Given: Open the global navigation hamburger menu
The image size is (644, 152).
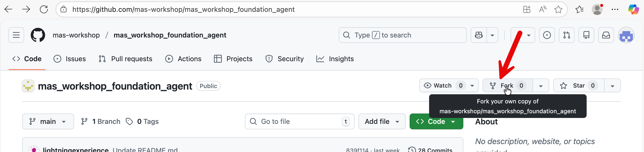Looking at the screenshot, I should (x=16, y=35).
